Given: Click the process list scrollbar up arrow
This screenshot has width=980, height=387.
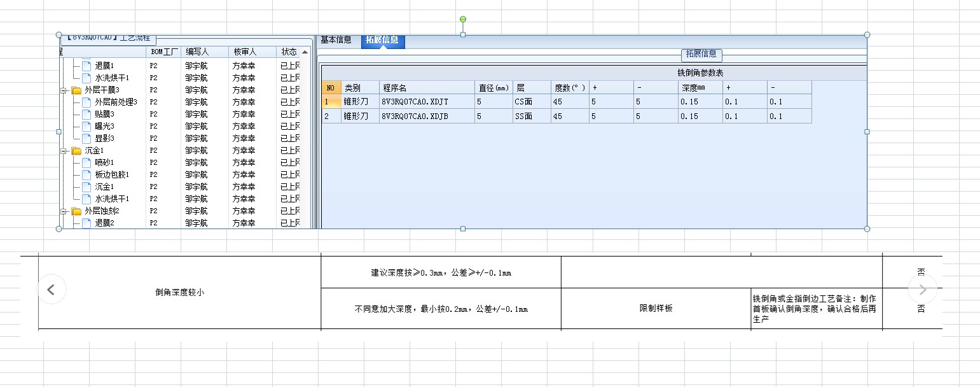Looking at the screenshot, I should click(x=306, y=52).
